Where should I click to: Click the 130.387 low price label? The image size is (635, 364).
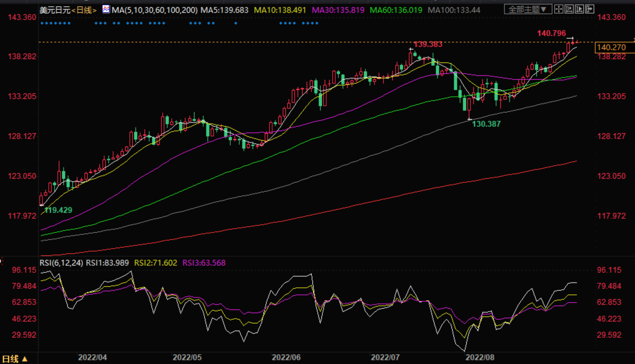coord(486,124)
